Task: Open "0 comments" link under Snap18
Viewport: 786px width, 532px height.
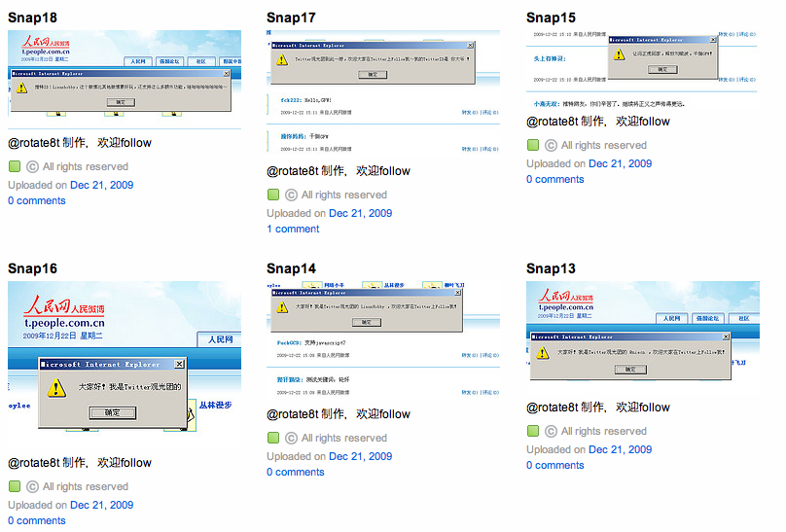Action: [x=37, y=201]
